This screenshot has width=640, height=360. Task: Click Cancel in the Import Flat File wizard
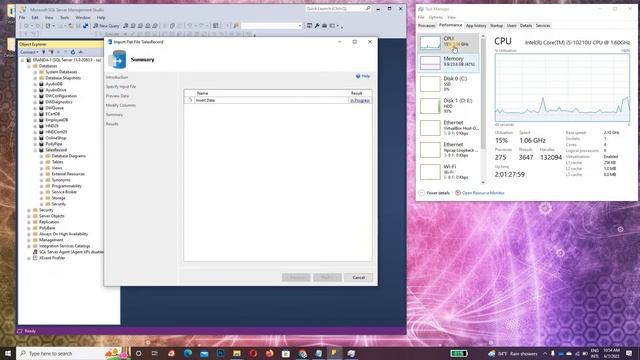click(358, 278)
